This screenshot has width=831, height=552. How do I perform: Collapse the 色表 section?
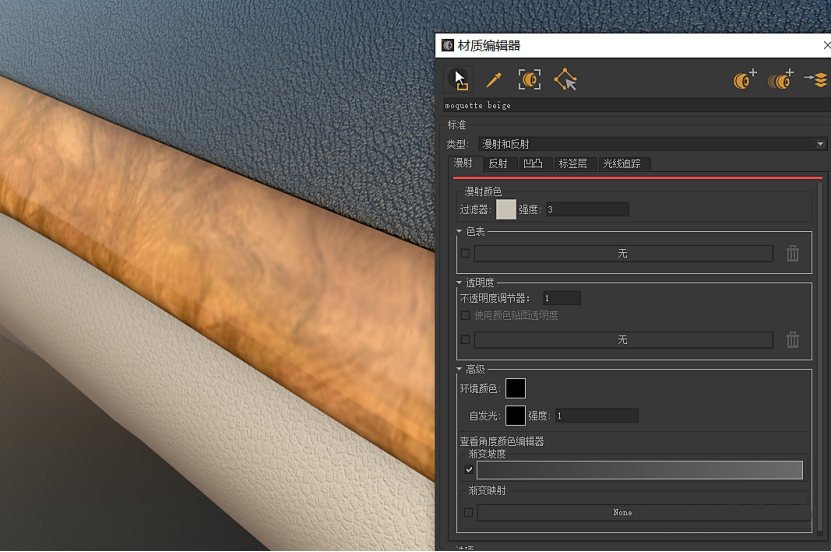pyautogui.click(x=460, y=232)
